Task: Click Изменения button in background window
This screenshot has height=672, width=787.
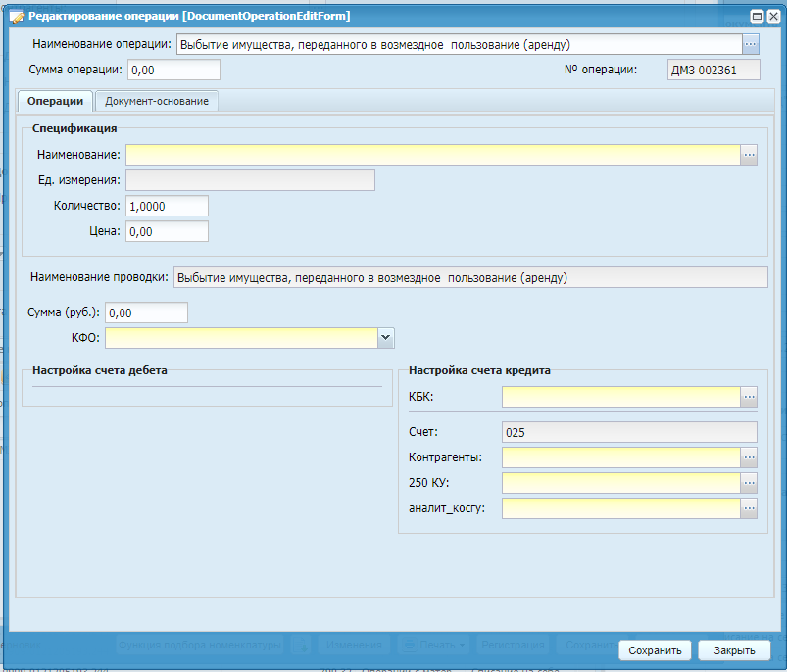Action: point(354,645)
